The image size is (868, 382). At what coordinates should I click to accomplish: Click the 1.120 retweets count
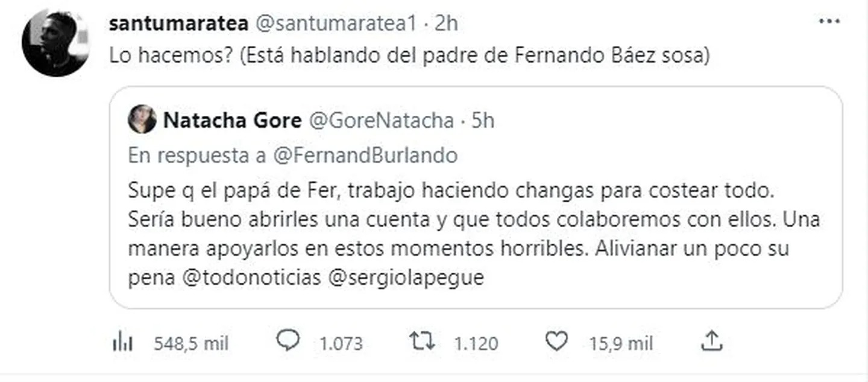pos(476,343)
